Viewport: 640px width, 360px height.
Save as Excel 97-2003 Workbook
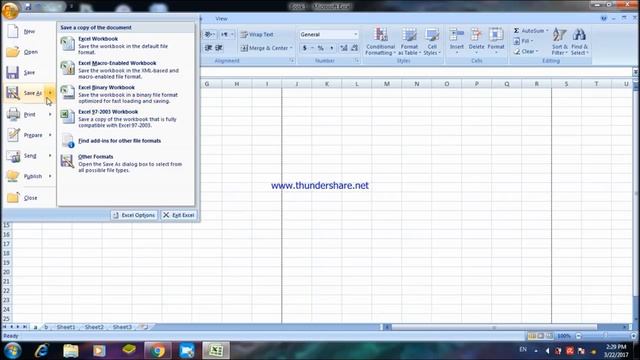click(x=126, y=118)
